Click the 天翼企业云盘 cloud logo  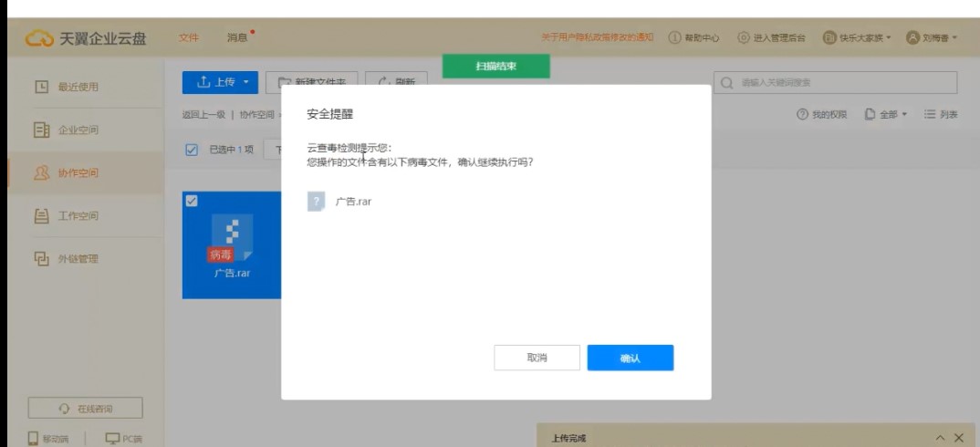point(38,38)
